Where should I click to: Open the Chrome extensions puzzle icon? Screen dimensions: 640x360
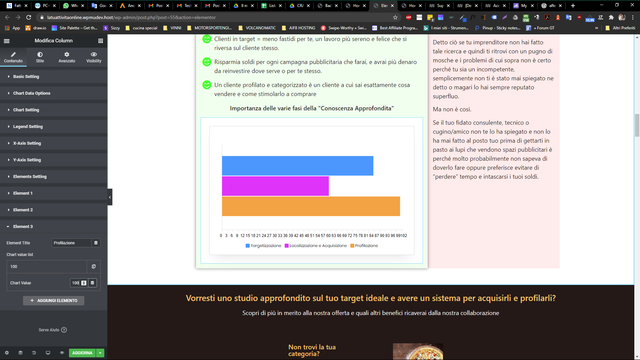[611, 18]
